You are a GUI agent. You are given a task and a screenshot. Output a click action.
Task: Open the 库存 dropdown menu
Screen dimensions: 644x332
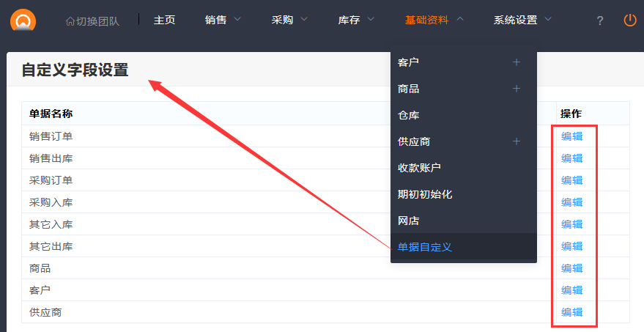[356, 21]
